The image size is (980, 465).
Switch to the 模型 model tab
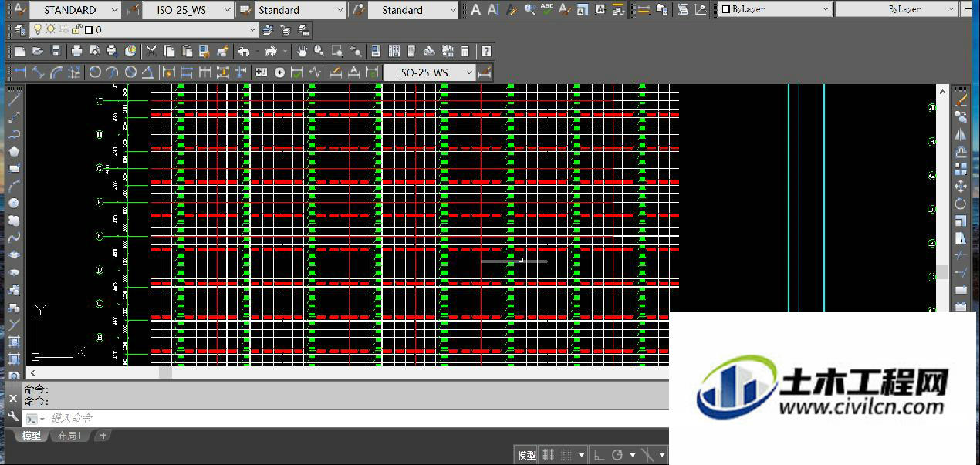tap(32, 436)
